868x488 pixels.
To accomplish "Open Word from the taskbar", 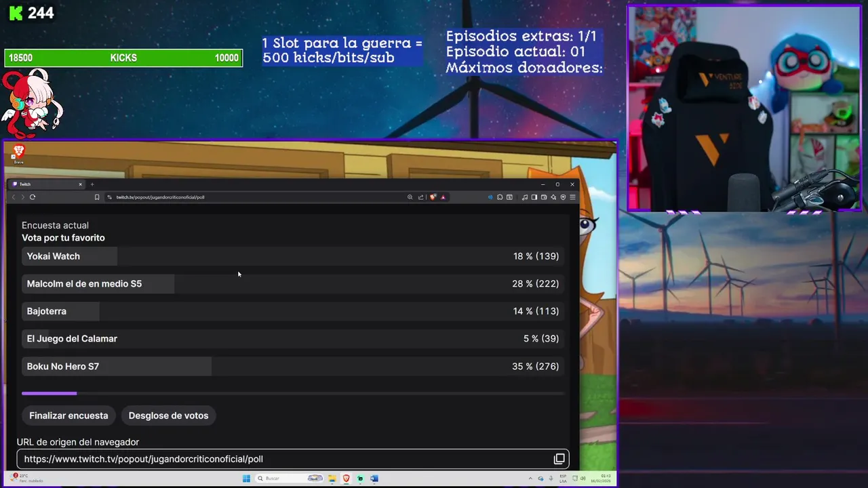I will coord(374,479).
